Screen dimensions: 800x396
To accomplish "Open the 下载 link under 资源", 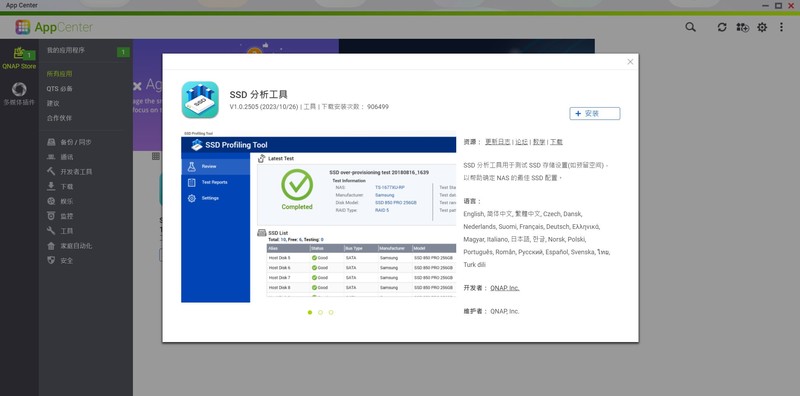I will 556,142.
